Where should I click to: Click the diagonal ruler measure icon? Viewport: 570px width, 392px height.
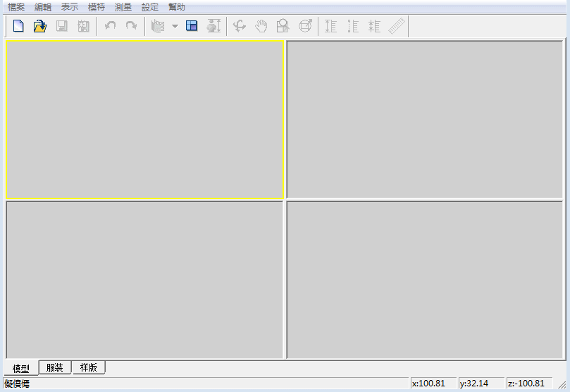(397, 27)
